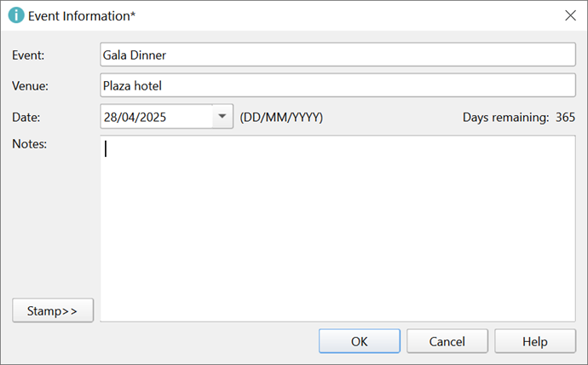This screenshot has width=588, height=365.
Task: Click the Days remaining label
Action: [x=505, y=118]
